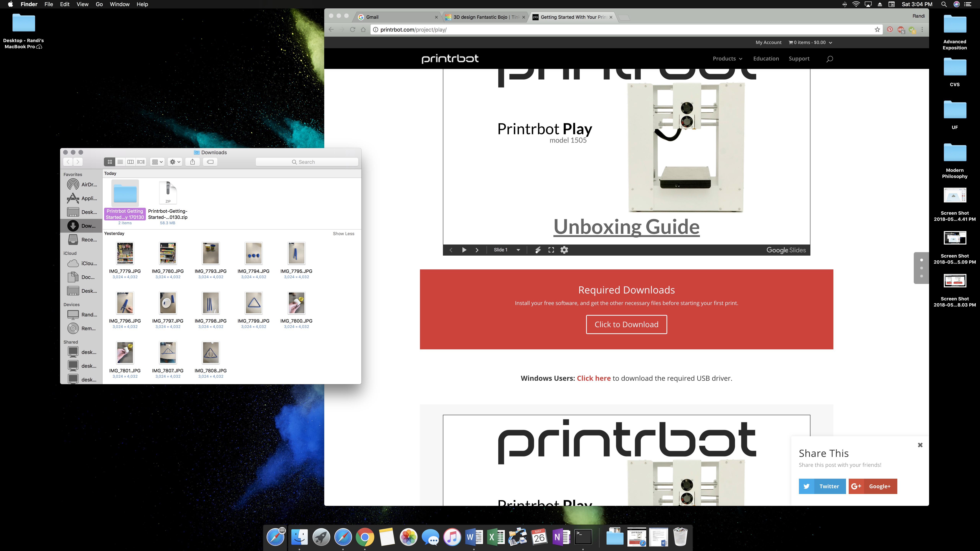This screenshot has height=551, width=980.
Task: Select Downloads in Finder sidebar
Action: (x=81, y=226)
